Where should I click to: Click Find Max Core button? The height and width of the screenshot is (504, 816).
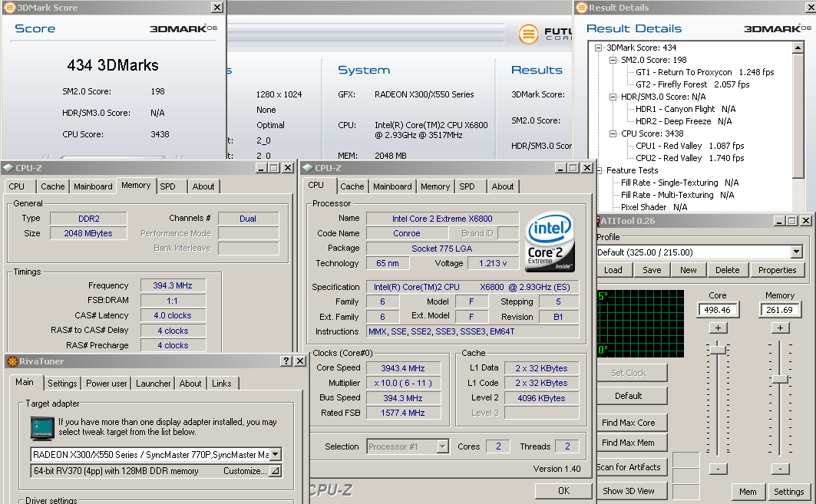(631, 423)
